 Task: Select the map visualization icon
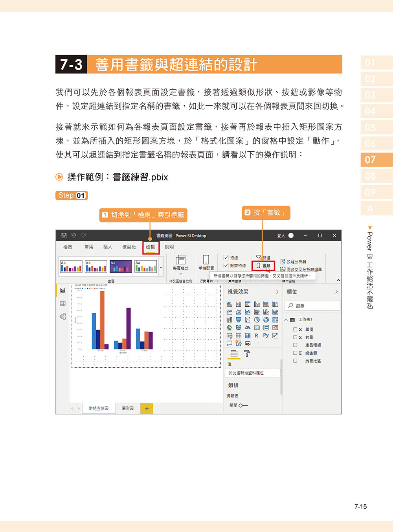(x=230, y=328)
